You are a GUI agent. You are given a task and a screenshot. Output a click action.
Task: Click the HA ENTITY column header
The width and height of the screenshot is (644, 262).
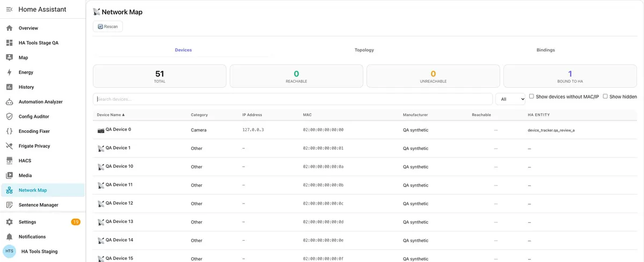(x=539, y=115)
